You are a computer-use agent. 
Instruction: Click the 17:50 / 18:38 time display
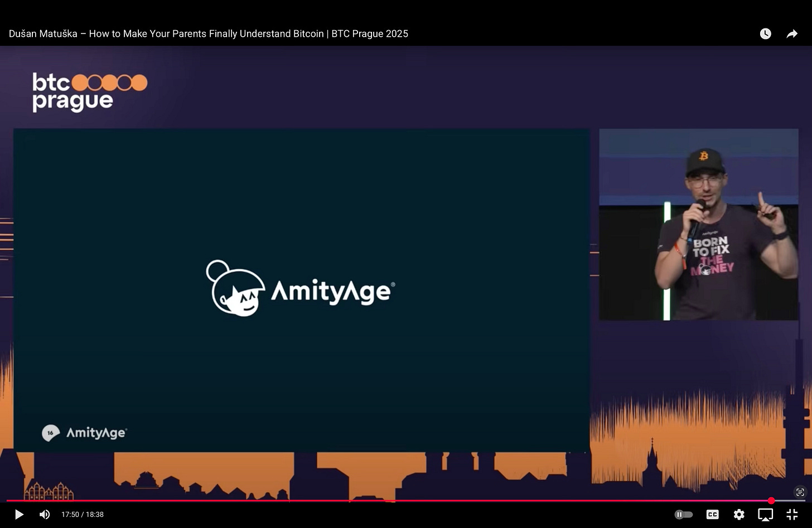coord(83,515)
